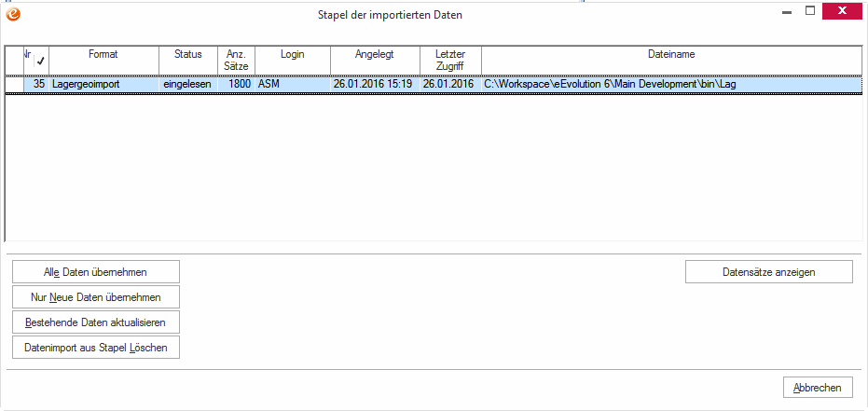Click the Anz. Sätze column header
The image size is (868, 411).
(237, 61)
